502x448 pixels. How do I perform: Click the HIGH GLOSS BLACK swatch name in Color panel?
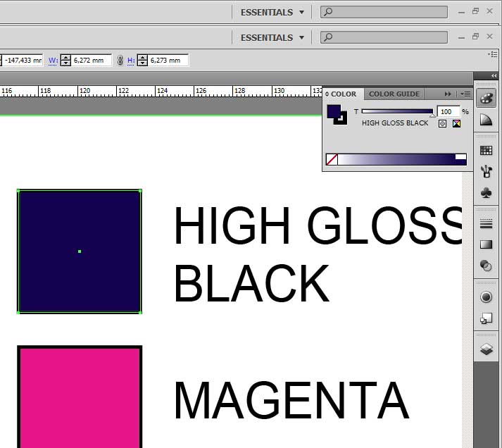(x=395, y=123)
